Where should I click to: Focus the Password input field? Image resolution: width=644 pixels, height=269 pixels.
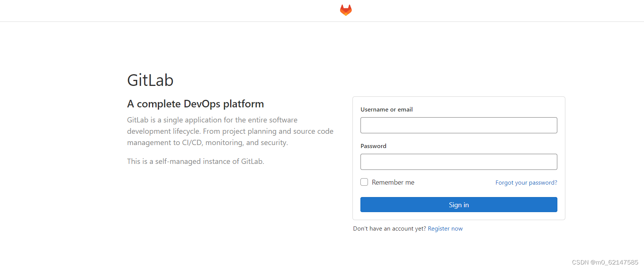pyautogui.click(x=459, y=162)
